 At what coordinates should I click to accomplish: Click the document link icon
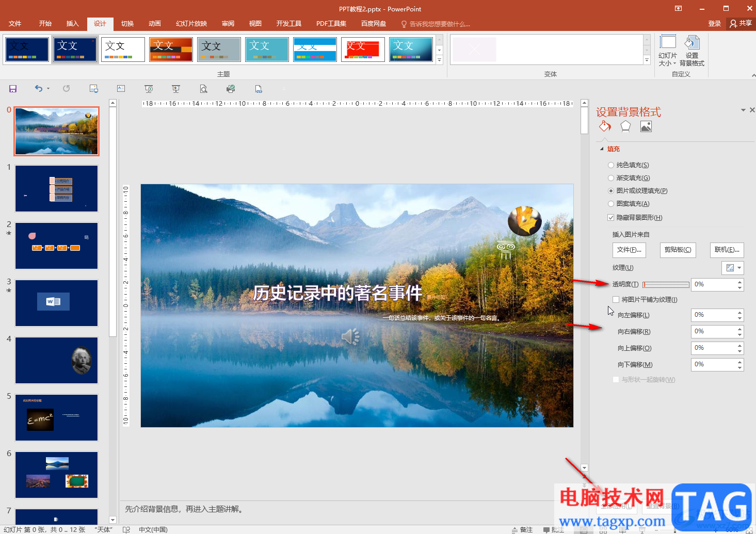[x=259, y=89]
